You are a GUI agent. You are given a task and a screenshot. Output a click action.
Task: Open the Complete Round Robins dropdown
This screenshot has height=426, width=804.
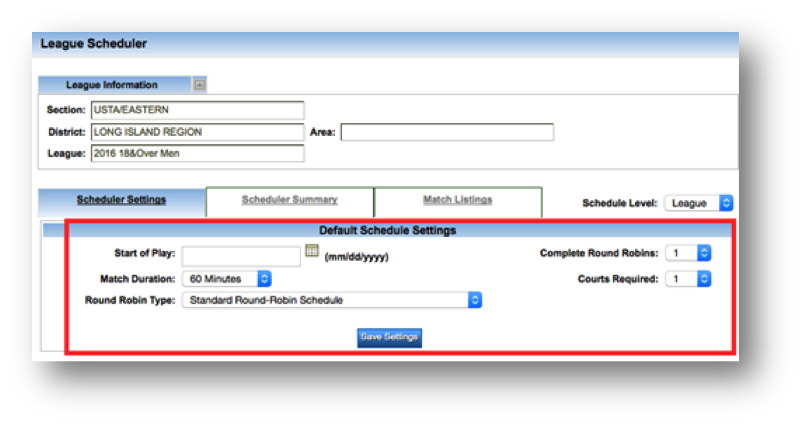(x=688, y=253)
